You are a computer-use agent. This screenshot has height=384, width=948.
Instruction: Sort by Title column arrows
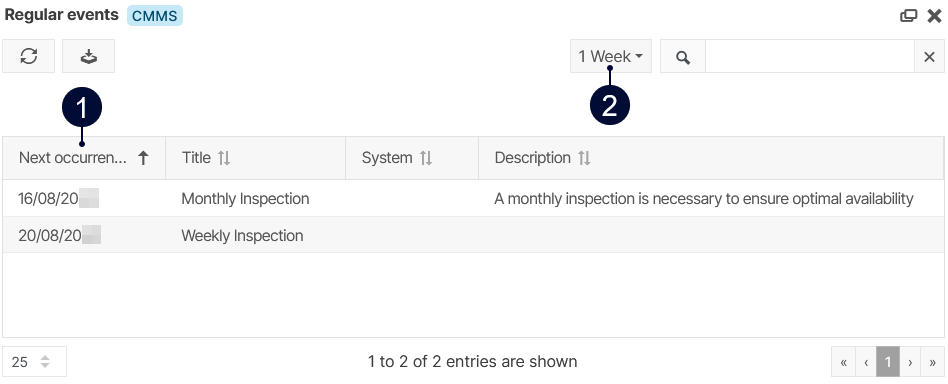pos(224,158)
